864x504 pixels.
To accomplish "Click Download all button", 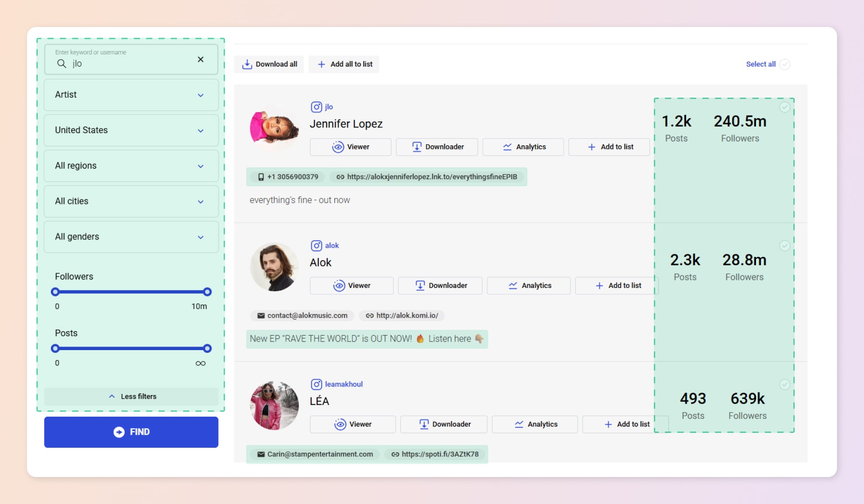I will [269, 64].
